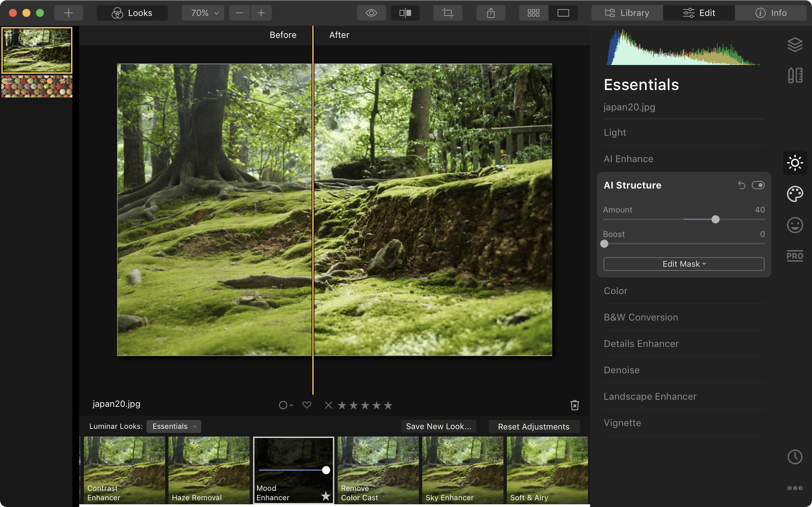Toggle AI Structure adjustment on/off
This screenshot has width=812, height=507.
coord(758,185)
